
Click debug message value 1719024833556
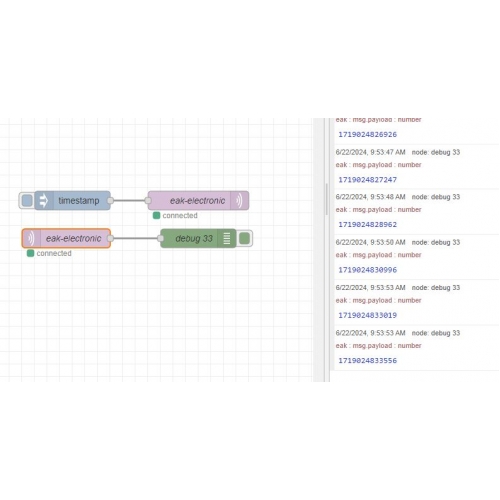(368, 361)
